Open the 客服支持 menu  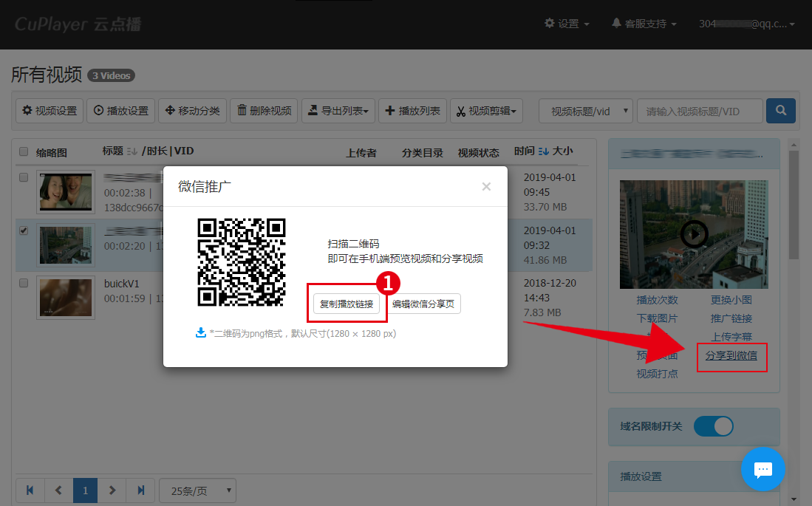point(644,24)
